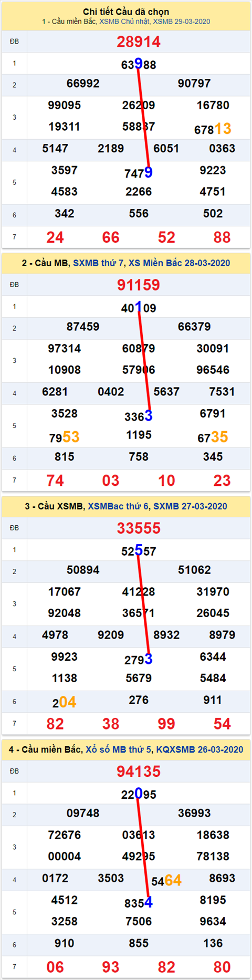252x980 pixels.
Task: Click red prize-7 number 03
Action: click(111, 481)
